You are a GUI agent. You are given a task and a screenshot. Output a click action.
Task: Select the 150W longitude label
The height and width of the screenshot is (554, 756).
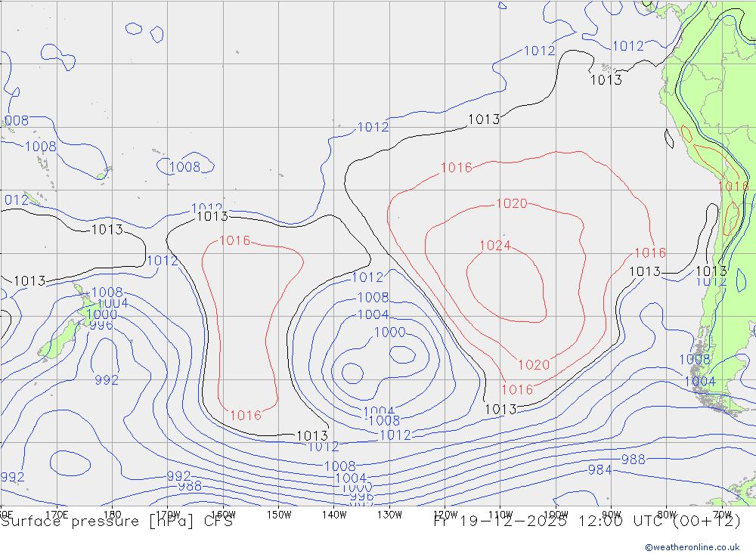279,515
